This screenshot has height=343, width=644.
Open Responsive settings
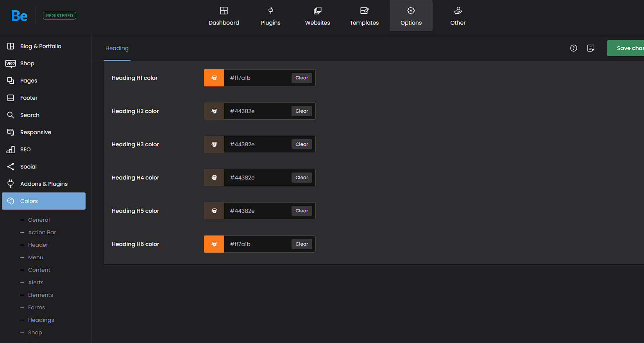tap(44, 132)
